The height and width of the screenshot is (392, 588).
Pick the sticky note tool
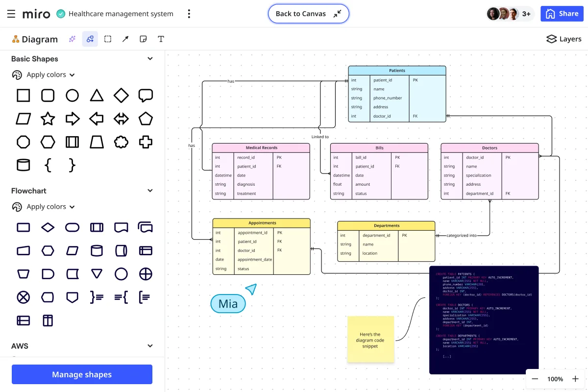coord(143,39)
